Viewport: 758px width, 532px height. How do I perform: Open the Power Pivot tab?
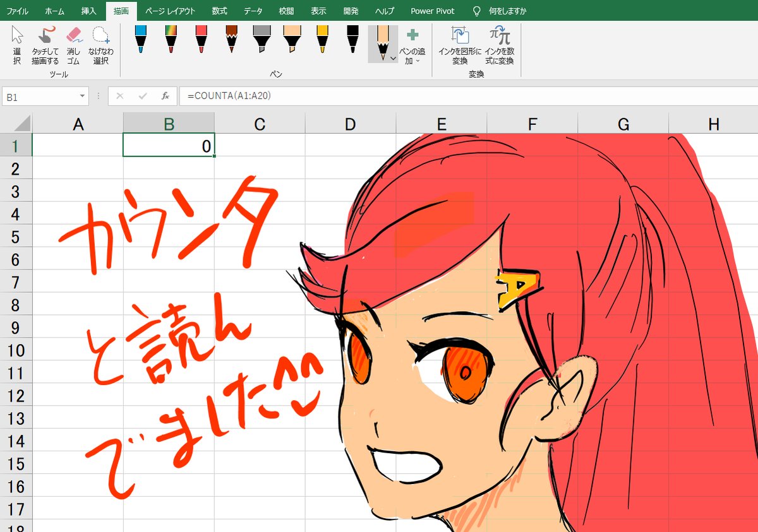pos(432,11)
